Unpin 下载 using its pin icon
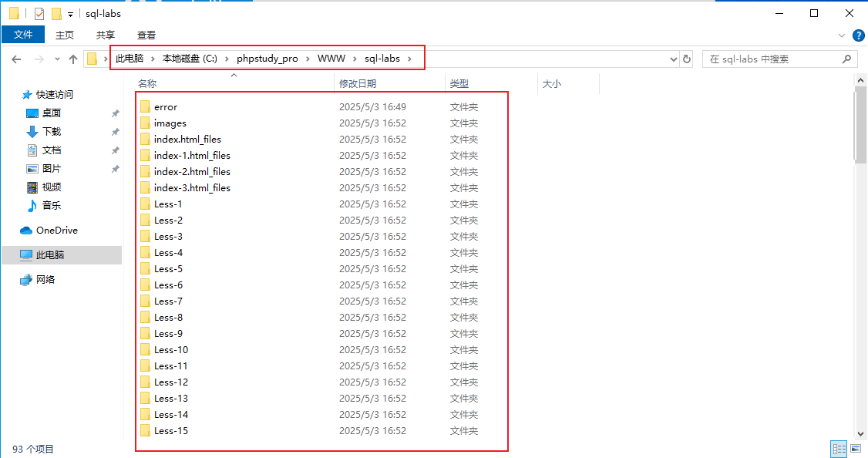868x458 pixels. 115,132
